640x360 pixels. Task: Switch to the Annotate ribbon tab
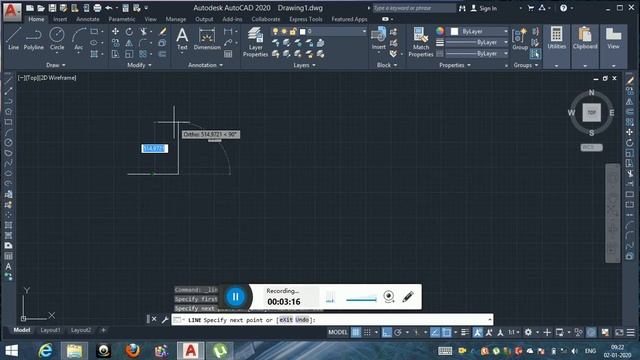pyautogui.click(x=88, y=19)
